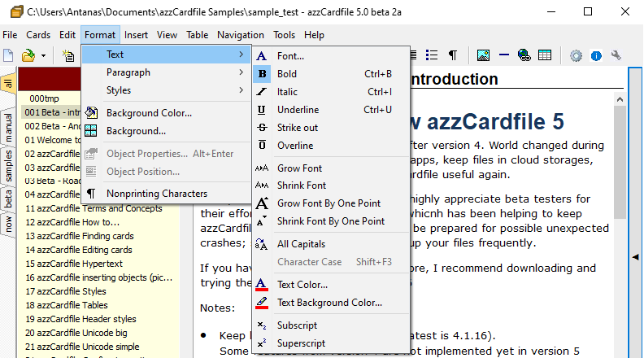Open the Help menu
This screenshot has width=644, height=358.
click(314, 35)
